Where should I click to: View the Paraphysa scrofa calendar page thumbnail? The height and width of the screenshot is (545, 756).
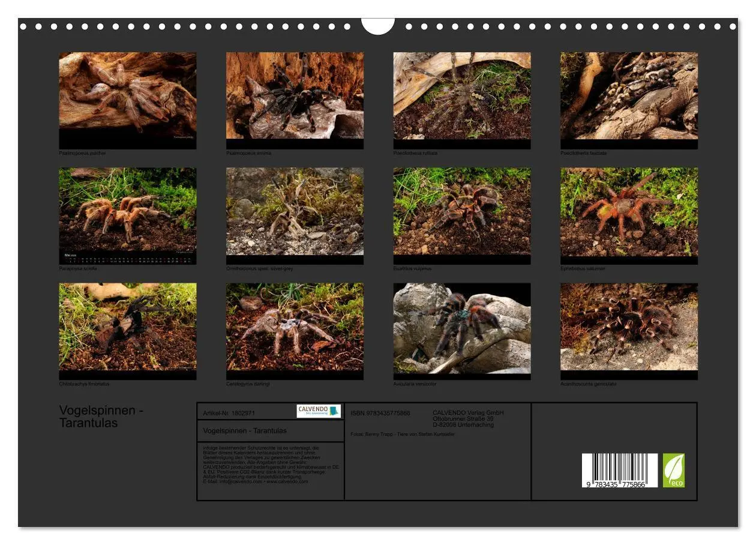[x=127, y=216]
